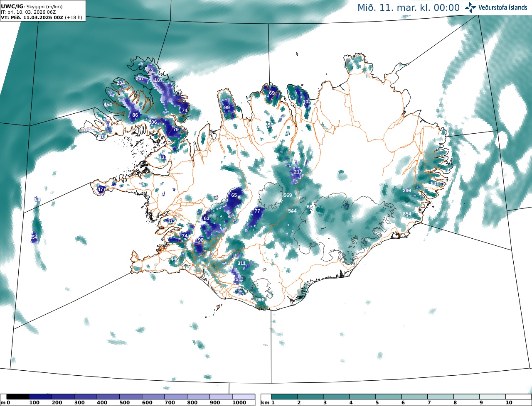
Task: Click the visibility value 133 on the map
Action: [163, 157]
